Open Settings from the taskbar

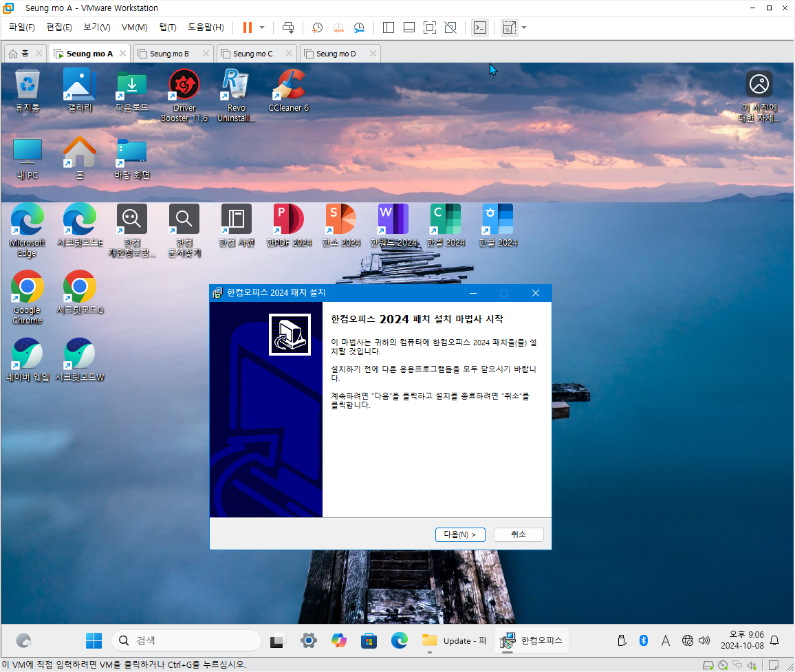pyautogui.click(x=308, y=640)
